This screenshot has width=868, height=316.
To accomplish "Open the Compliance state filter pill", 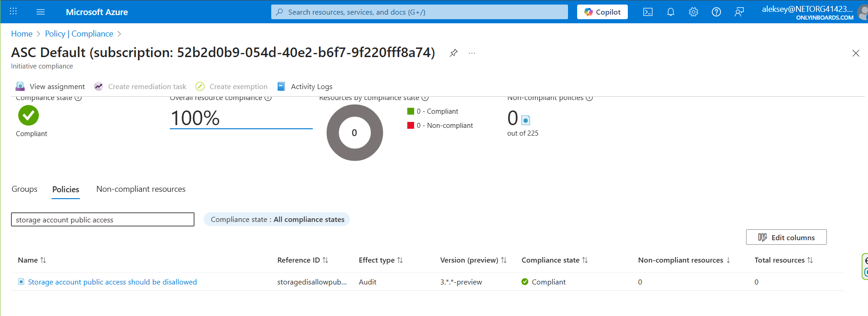I will pyautogui.click(x=277, y=219).
